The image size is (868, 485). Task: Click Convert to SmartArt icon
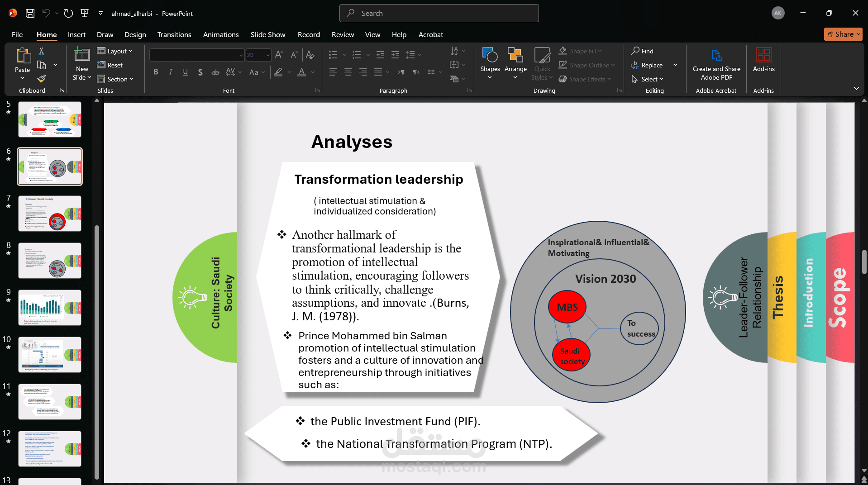tap(454, 79)
